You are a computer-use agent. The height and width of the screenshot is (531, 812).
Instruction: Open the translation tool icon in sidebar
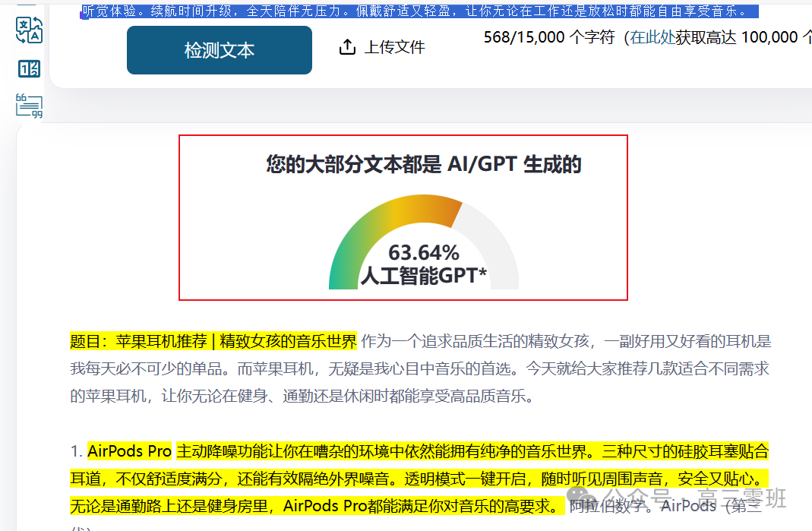click(x=29, y=30)
